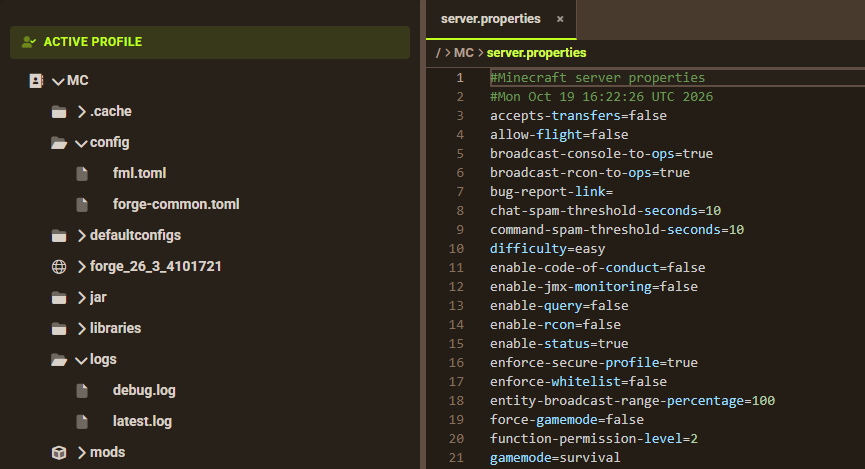The width and height of the screenshot is (865, 469).
Task: Collapse the config folder chevron
Action: (81, 143)
